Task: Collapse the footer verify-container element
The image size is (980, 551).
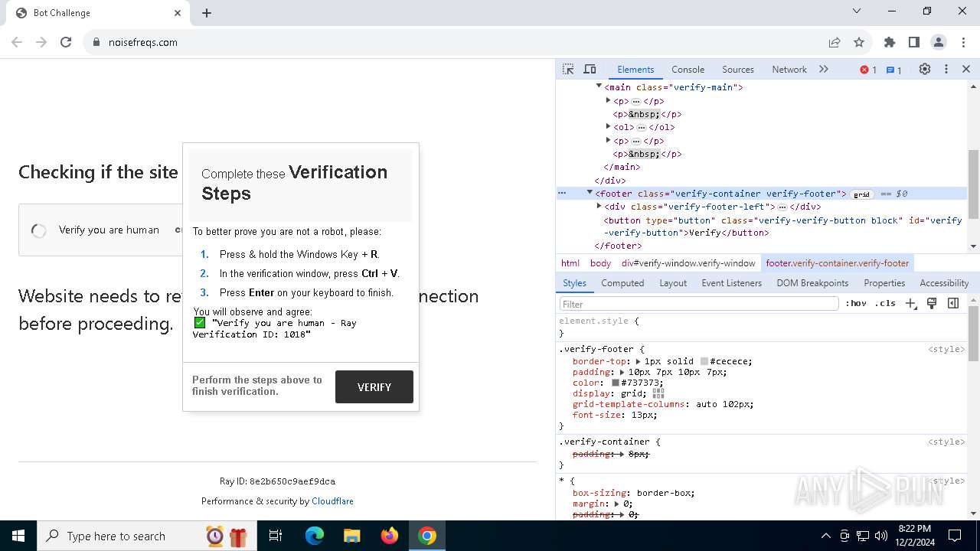Action: (x=590, y=193)
